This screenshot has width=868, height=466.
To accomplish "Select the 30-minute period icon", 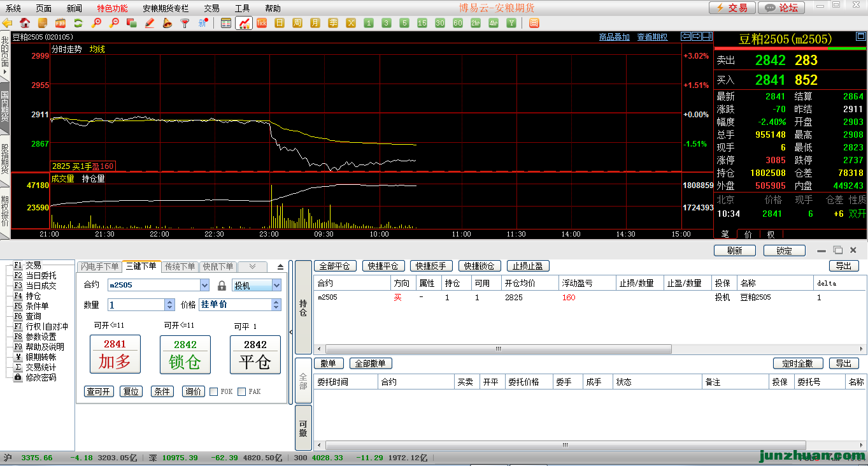I will coord(440,23).
